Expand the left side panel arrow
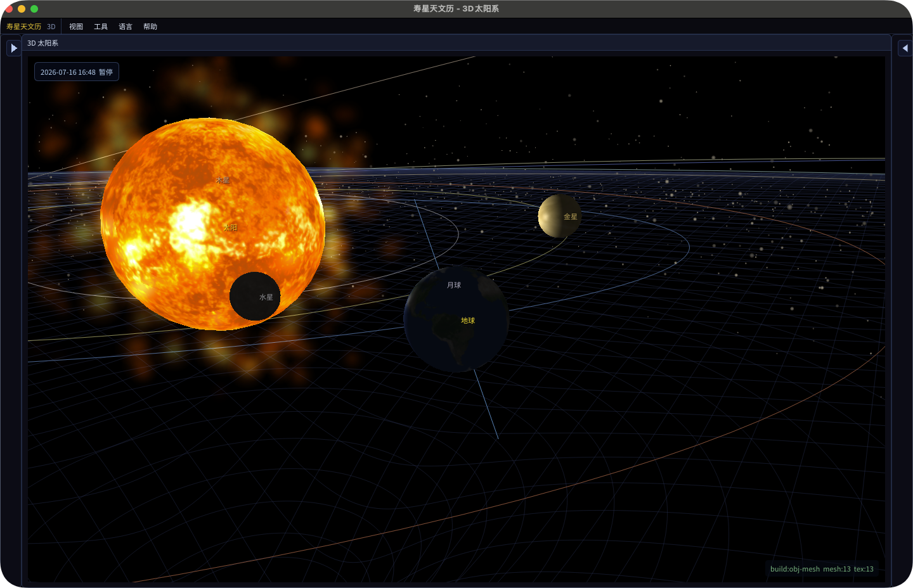 pos(14,48)
